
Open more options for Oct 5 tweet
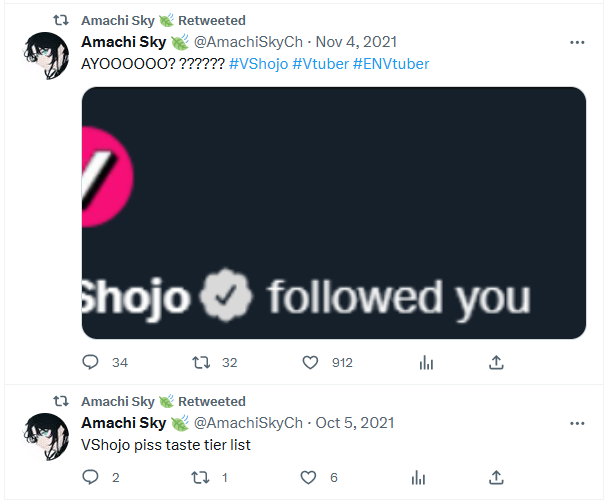(577, 423)
